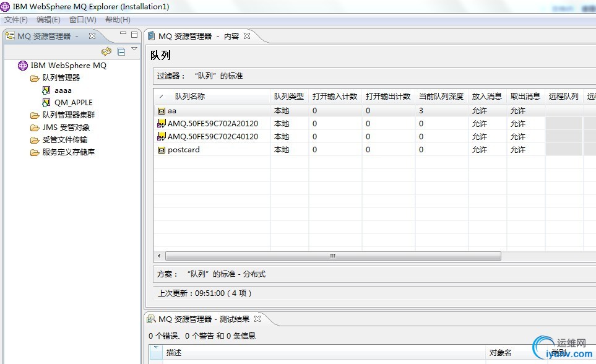Sort by 打开输入计数 column header
Viewport: 596px width, 364px height.
click(x=334, y=96)
